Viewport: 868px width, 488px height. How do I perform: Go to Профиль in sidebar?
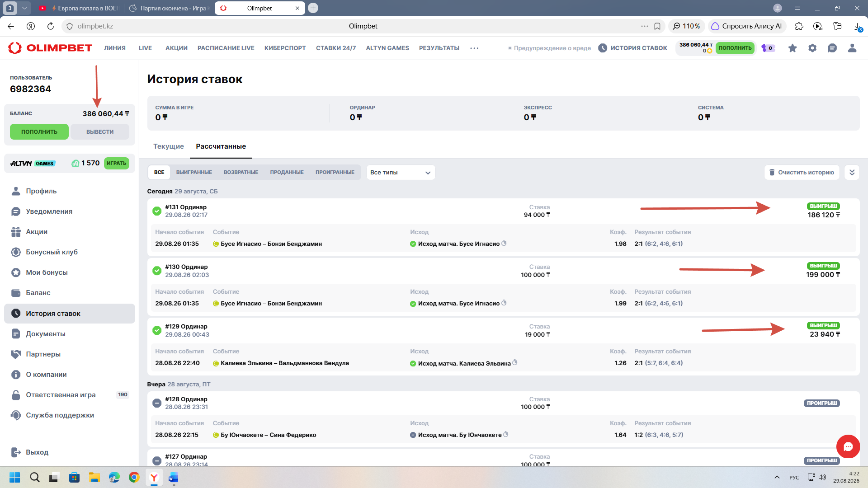click(70, 191)
